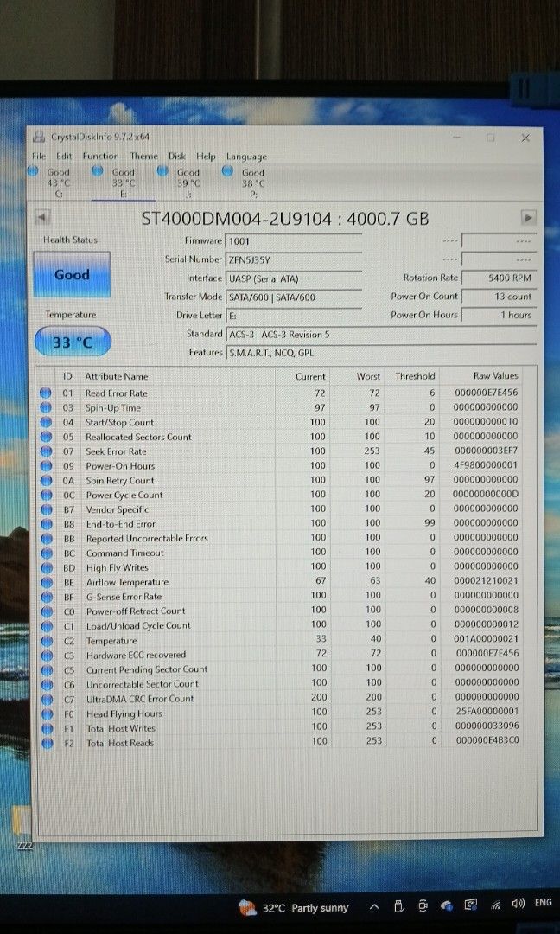The width and height of the screenshot is (560, 934).
Task: Click the Good health status button
Action: point(72,275)
